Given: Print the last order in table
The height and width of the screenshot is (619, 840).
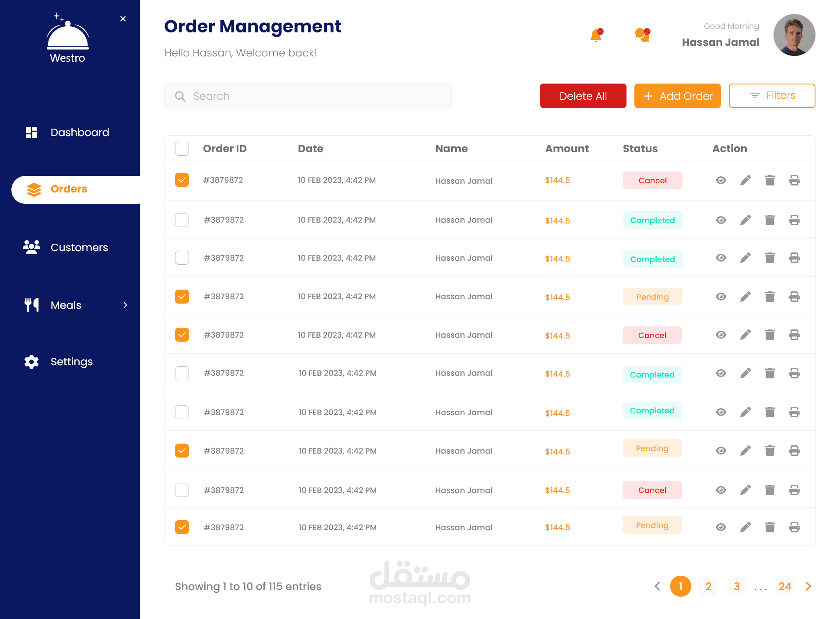Looking at the screenshot, I should [x=794, y=527].
